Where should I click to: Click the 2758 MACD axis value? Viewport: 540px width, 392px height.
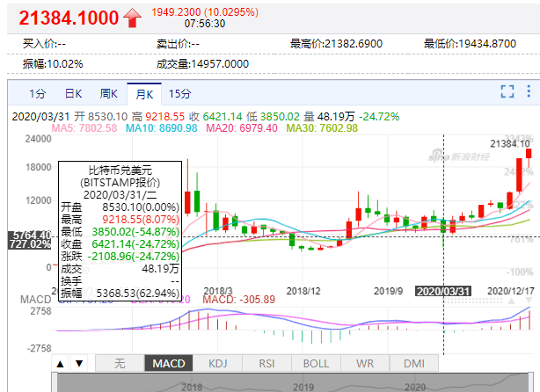click(40, 311)
